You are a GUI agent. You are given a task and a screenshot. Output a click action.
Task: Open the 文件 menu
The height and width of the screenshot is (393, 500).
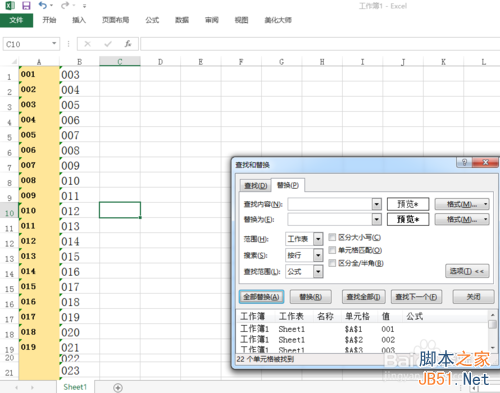[16, 20]
